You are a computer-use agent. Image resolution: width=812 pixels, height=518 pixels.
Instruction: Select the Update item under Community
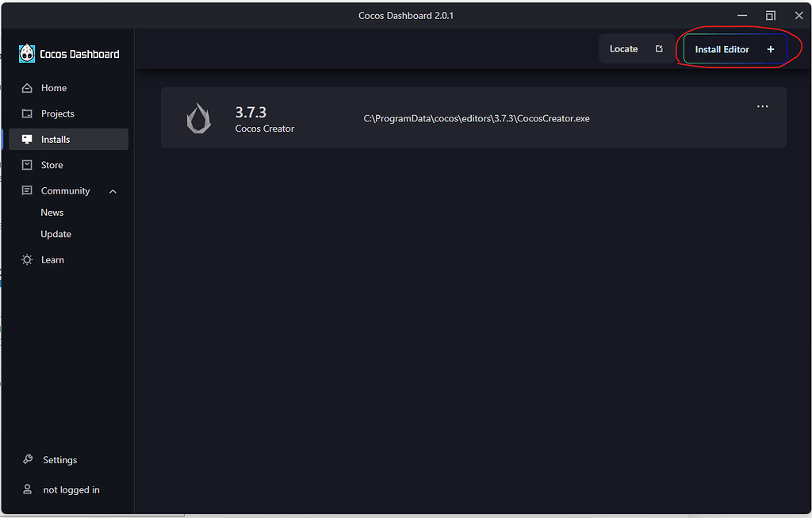tap(56, 233)
